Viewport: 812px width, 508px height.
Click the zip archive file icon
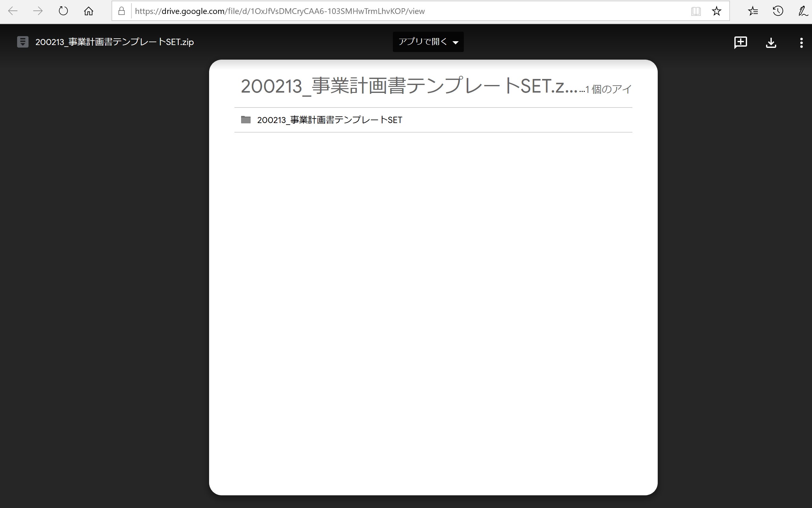pyautogui.click(x=23, y=42)
